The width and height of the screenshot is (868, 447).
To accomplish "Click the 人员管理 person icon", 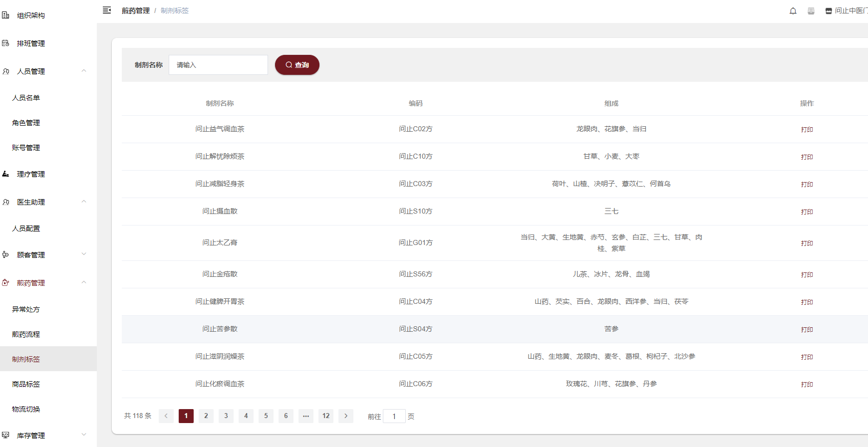I will click(5, 71).
